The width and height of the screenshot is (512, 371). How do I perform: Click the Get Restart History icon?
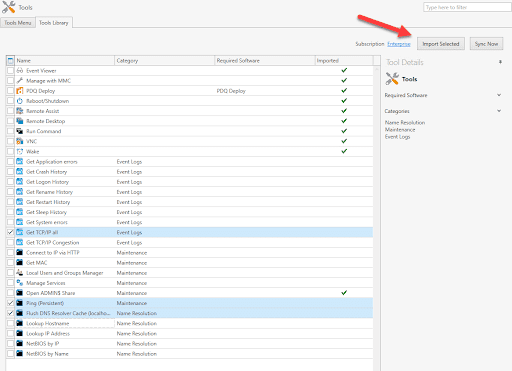pos(20,202)
